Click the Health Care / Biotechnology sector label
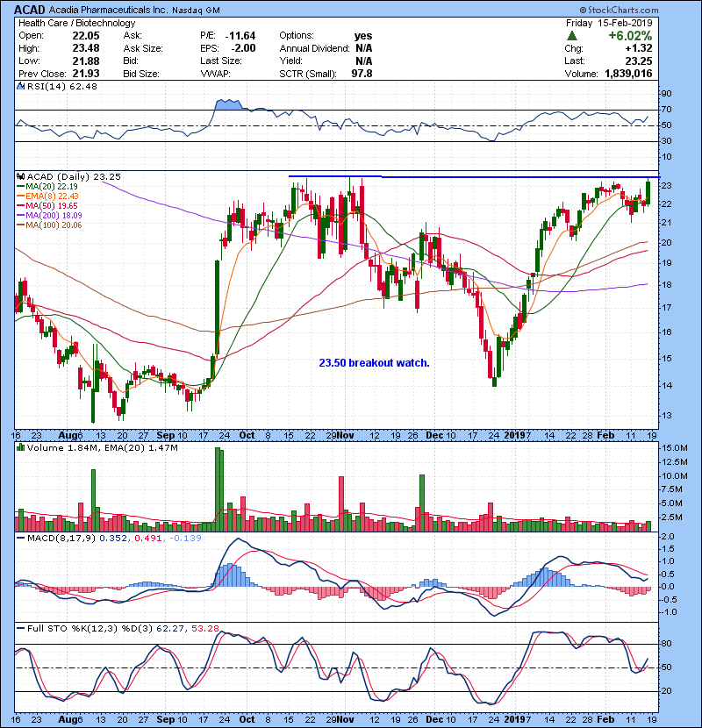Viewport: 702px width, 728px height. [77, 23]
